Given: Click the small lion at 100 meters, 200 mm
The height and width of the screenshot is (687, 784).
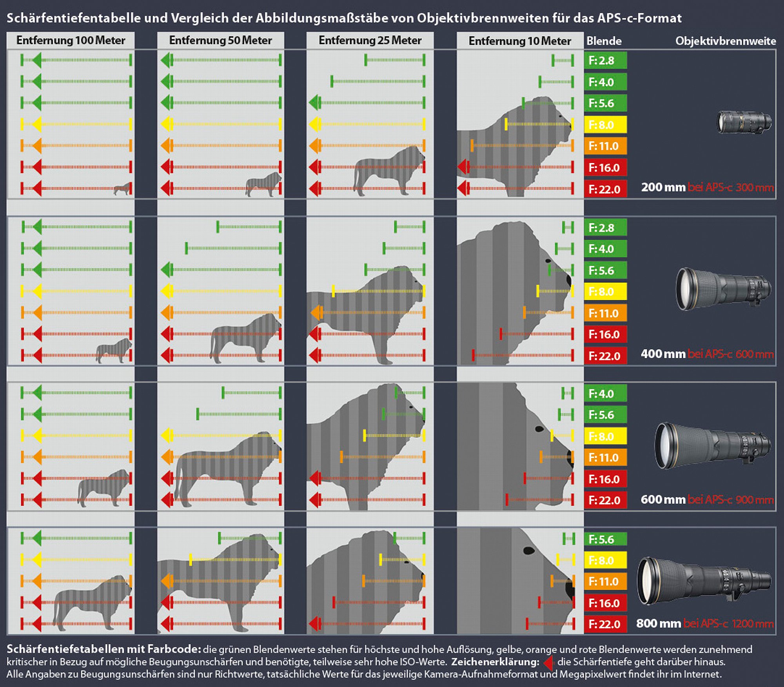Looking at the screenshot, I should (123, 189).
